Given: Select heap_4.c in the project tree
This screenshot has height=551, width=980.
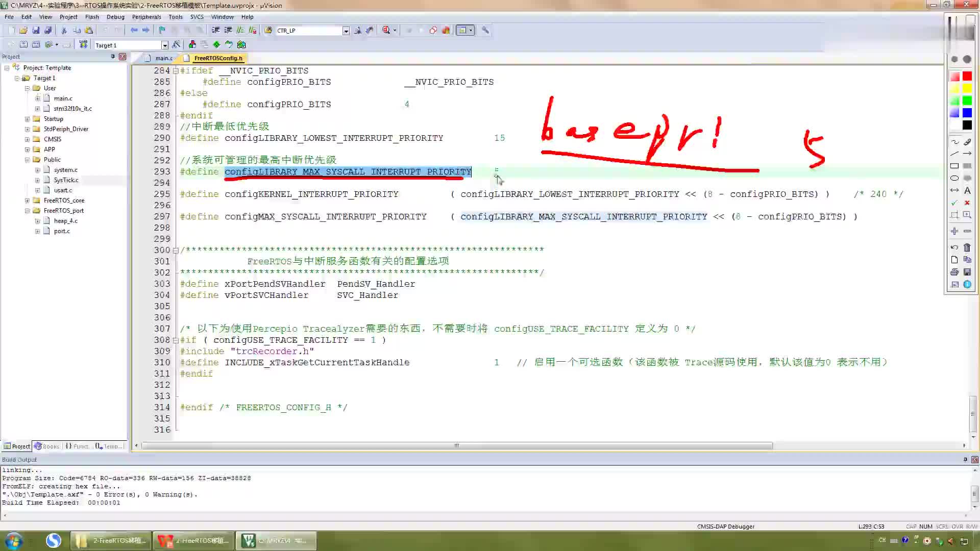Looking at the screenshot, I should tap(65, 221).
